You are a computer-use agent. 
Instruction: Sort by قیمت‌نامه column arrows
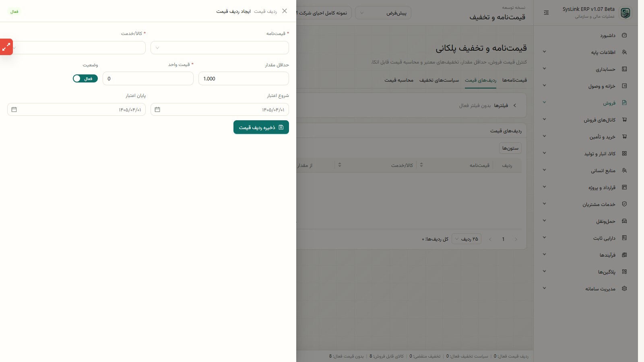point(421,165)
